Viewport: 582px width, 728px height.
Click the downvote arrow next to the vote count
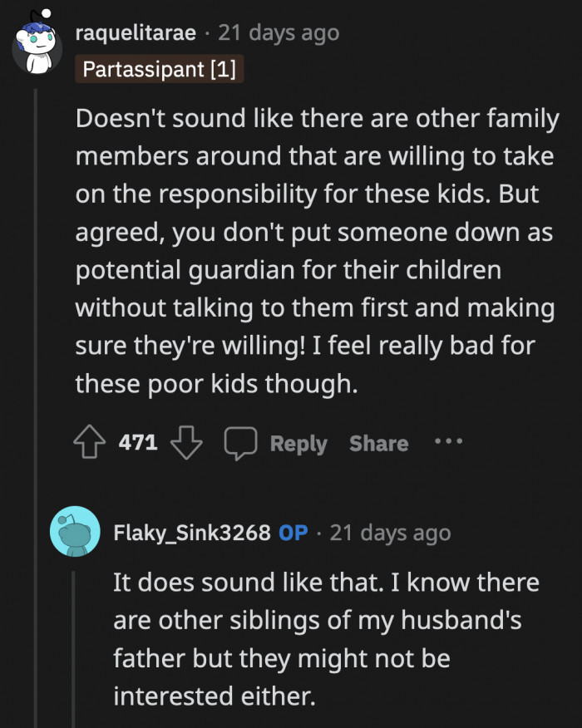pos(187,442)
